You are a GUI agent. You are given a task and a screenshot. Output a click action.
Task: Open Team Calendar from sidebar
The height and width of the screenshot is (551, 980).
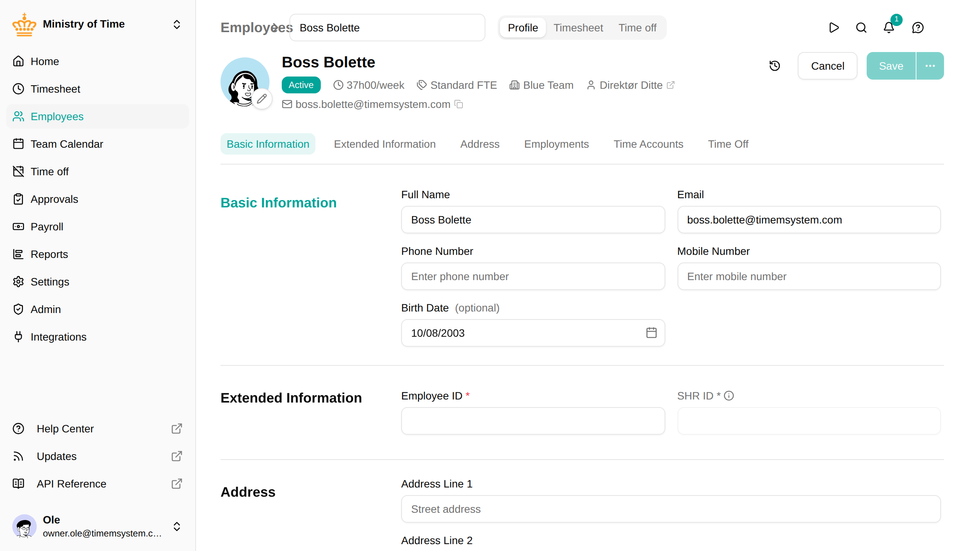(x=98, y=144)
